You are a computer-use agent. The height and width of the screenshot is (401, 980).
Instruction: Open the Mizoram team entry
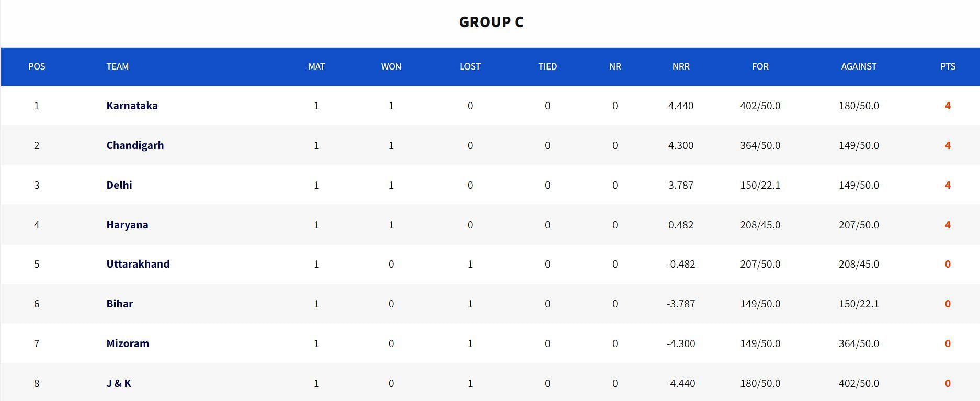(128, 343)
